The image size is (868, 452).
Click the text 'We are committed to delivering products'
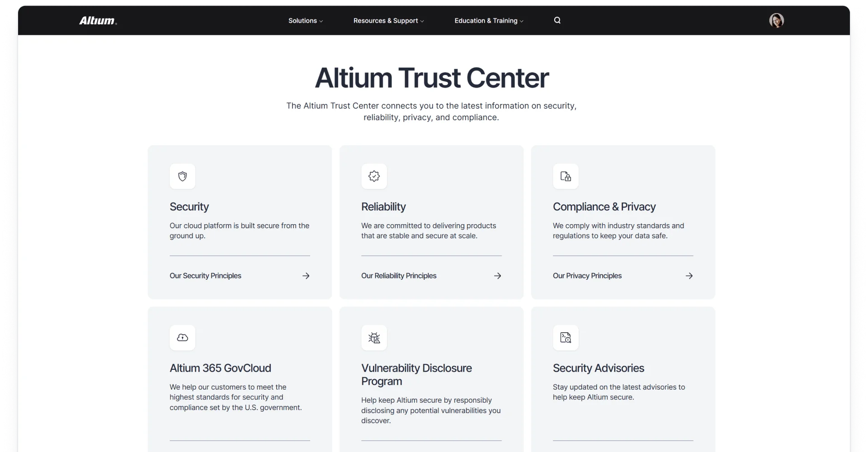click(x=429, y=226)
